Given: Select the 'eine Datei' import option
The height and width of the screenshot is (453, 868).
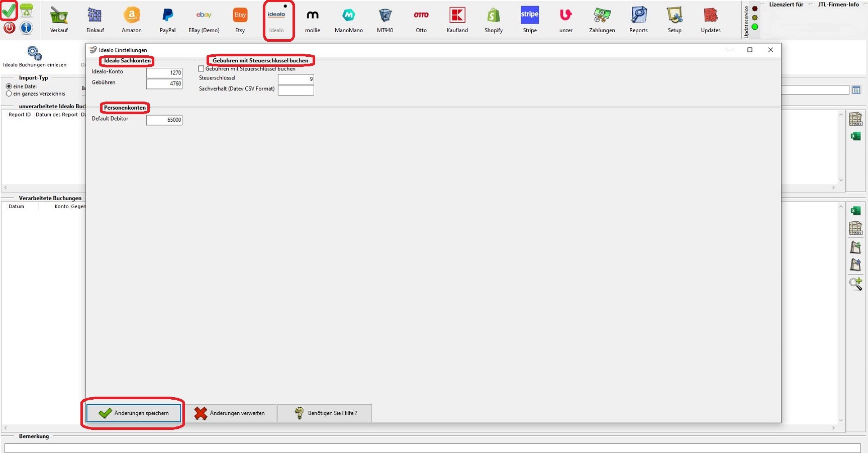Looking at the screenshot, I should click(9, 86).
